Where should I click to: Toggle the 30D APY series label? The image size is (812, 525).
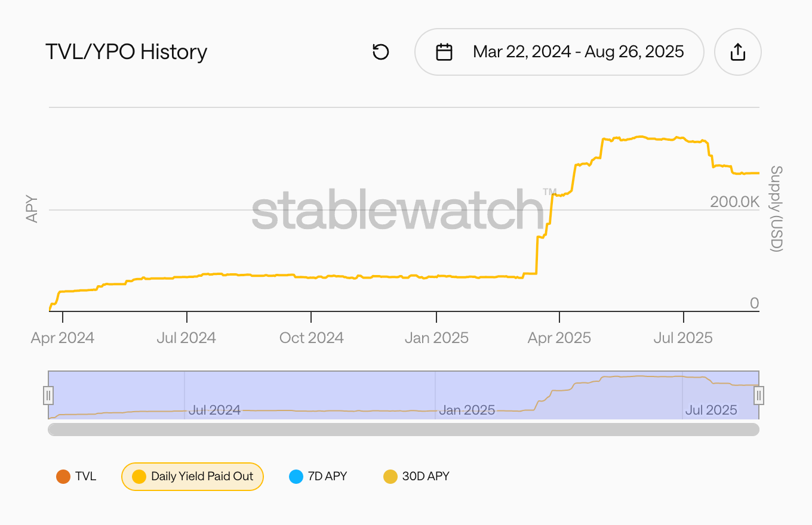click(426, 477)
